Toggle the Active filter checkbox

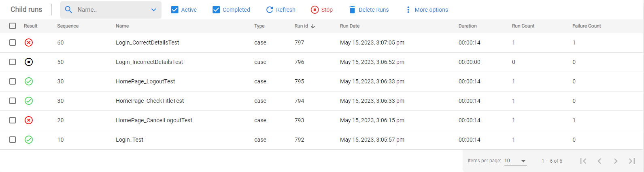pos(175,10)
